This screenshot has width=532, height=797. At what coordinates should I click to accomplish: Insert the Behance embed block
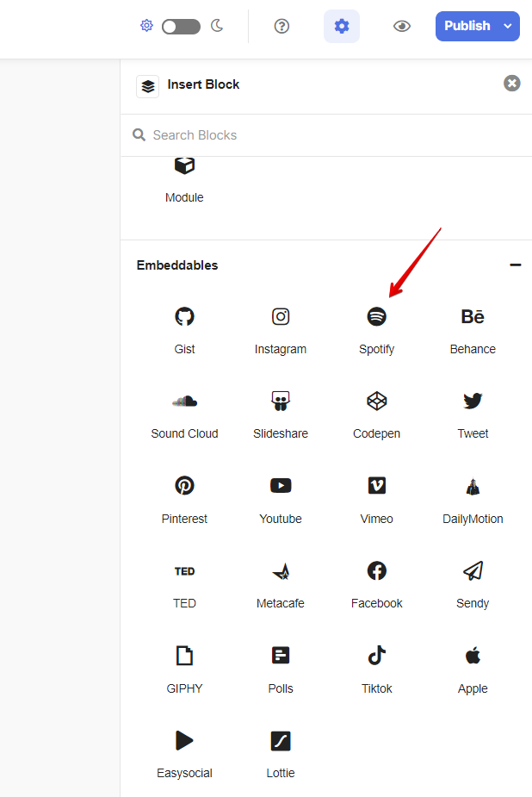(473, 330)
